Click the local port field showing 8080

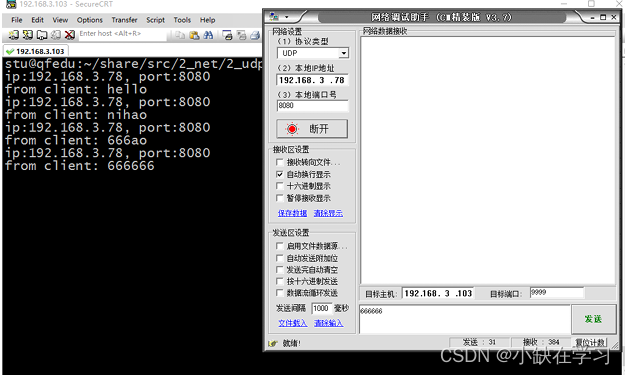click(x=312, y=106)
